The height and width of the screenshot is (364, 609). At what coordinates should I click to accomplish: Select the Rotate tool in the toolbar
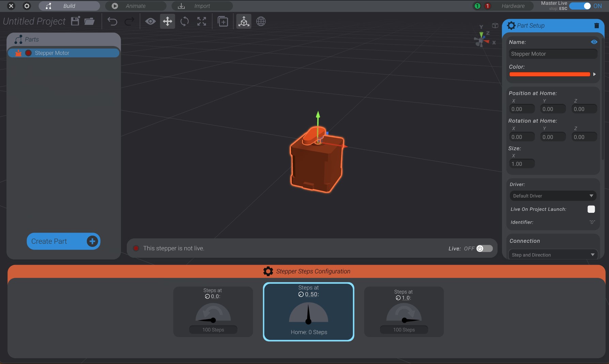point(184,21)
